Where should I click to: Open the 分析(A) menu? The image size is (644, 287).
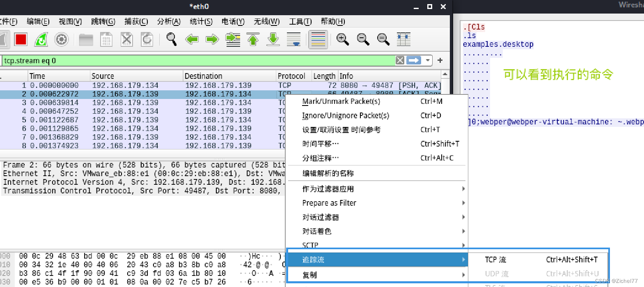pos(169,21)
